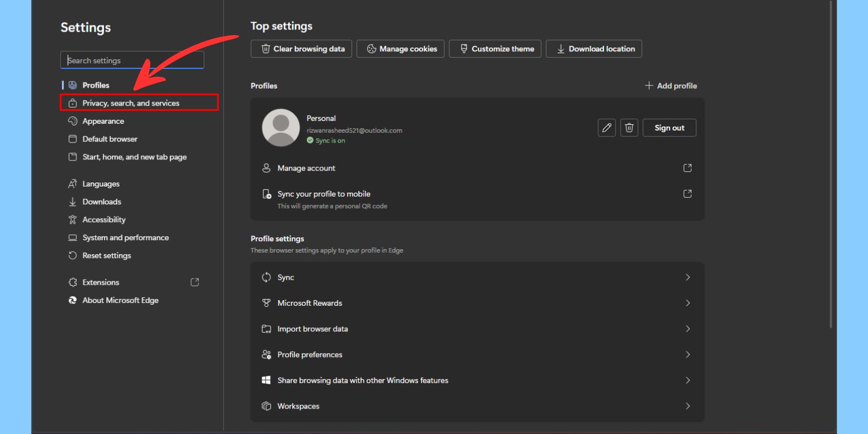Click the Extensions external link icon
Screen dimensions: 868x434
(x=195, y=283)
